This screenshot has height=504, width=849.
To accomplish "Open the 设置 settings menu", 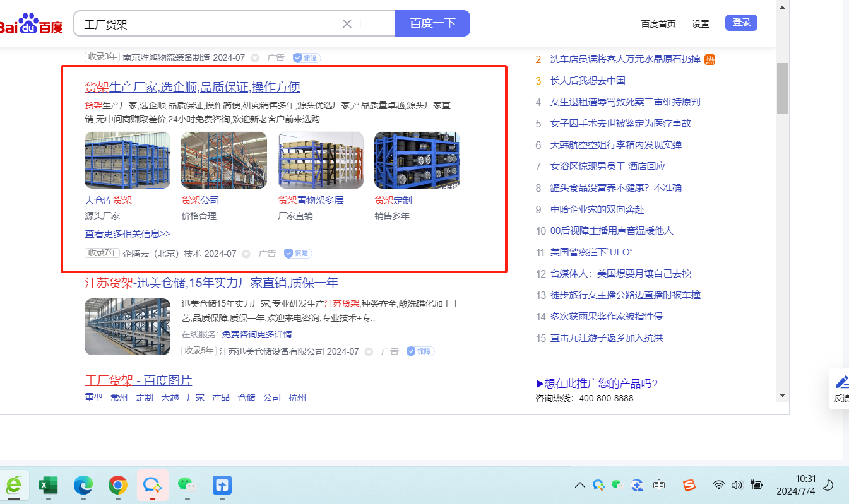I will pyautogui.click(x=701, y=24).
